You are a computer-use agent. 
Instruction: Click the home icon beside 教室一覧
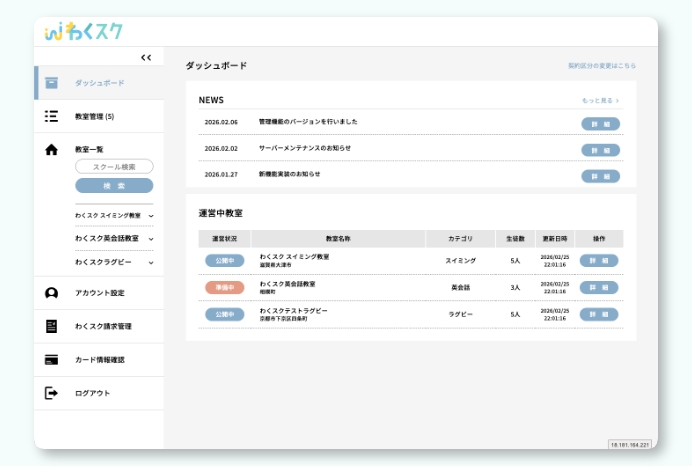52,149
